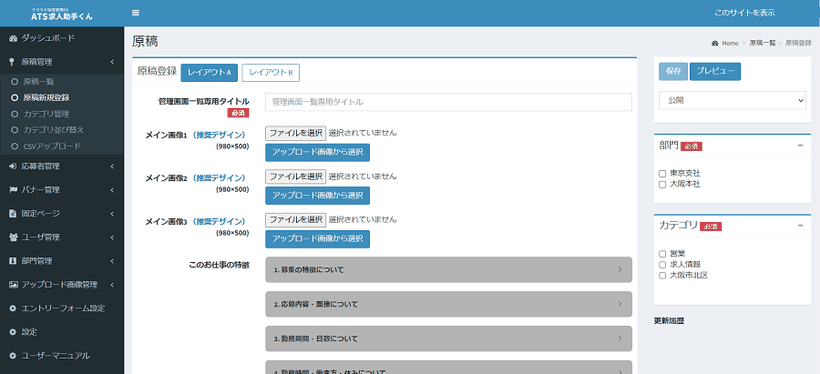Image resolution: width=820 pixels, height=374 pixels.
Task: Click the 固定ページ document icon
Action: click(13, 213)
